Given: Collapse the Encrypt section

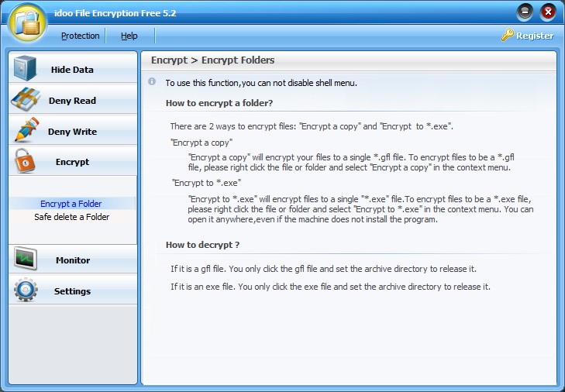Looking at the screenshot, I should pyautogui.click(x=73, y=160).
